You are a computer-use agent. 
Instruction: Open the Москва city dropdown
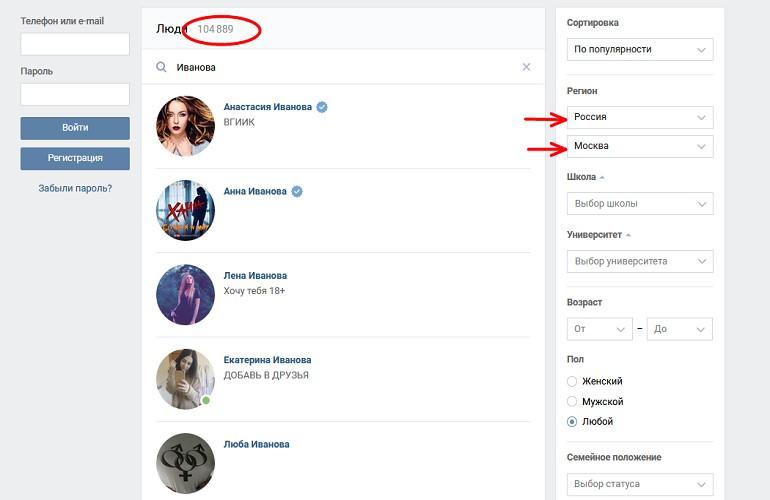coord(640,146)
